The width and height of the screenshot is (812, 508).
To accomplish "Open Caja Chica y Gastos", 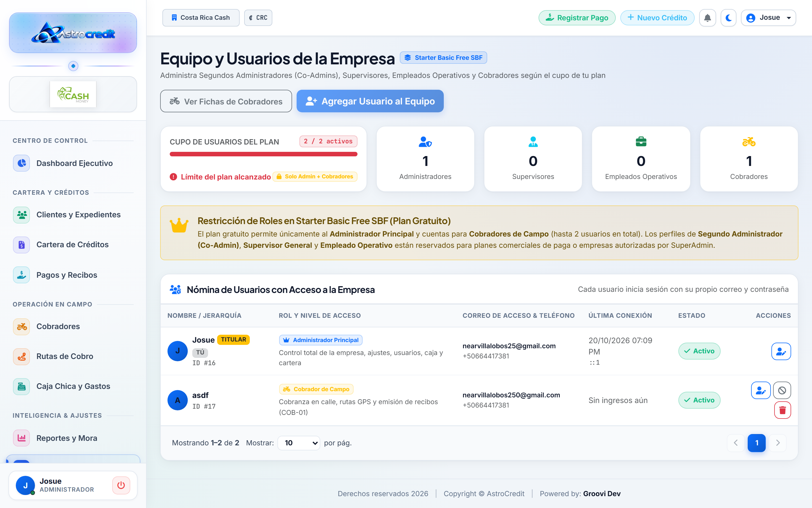I will click(x=73, y=386).
